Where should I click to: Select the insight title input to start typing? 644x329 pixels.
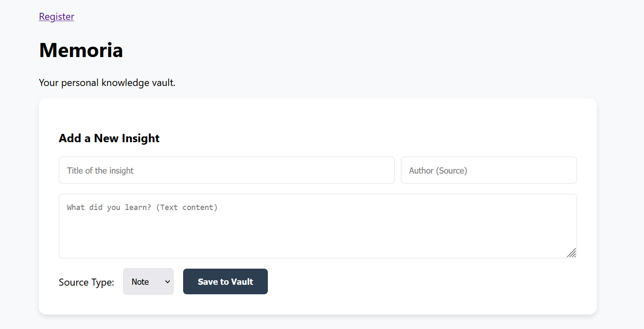coord(227,170)
